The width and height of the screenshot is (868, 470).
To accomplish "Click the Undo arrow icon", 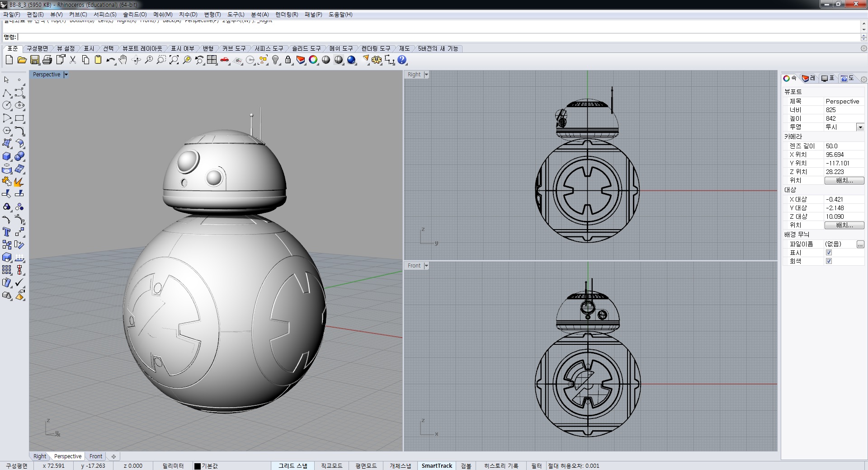I will pyautogui.click(x=110, y=60).
